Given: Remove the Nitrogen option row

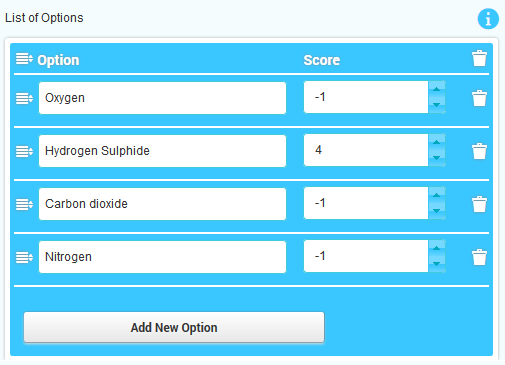Looking at the screenshot, I should click(479, 257).
